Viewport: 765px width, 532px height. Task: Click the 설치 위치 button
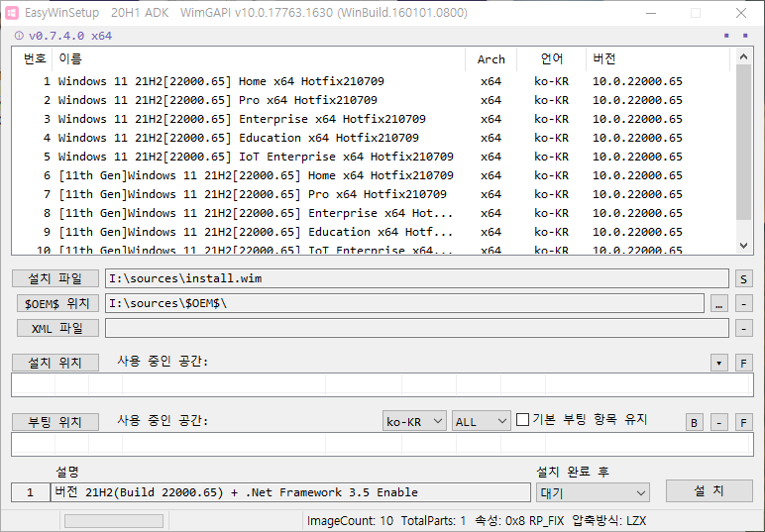tap(55, 363)
